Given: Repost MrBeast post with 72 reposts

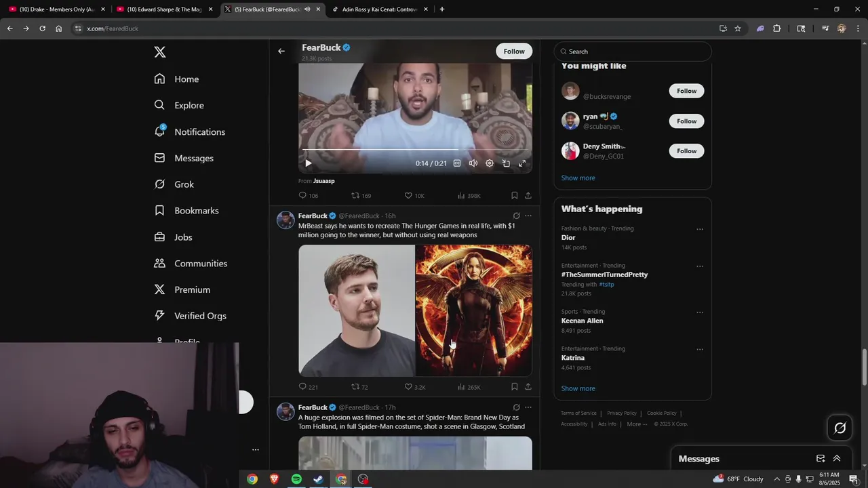Looking at the screenshot, I should pyautogui.click(x=359, y=387).
